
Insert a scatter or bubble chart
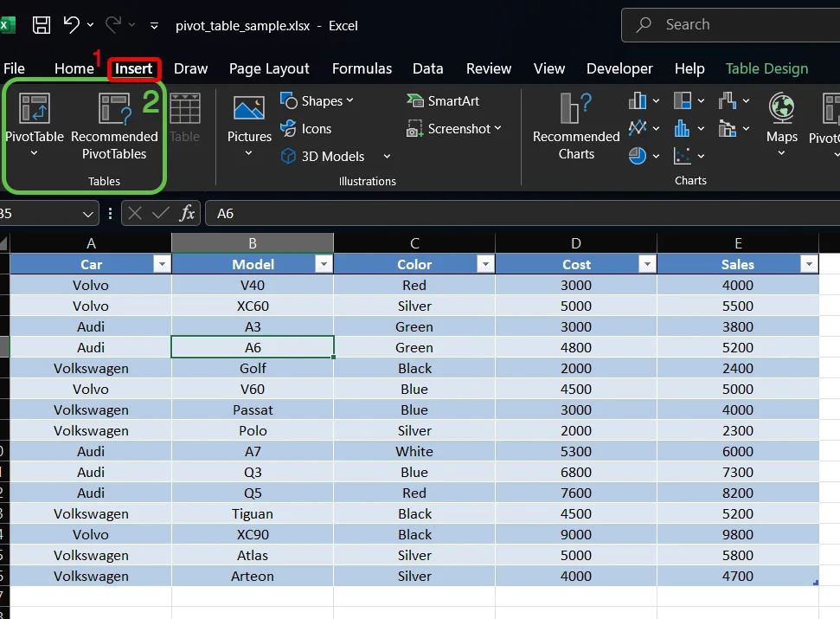pos(682,156)
